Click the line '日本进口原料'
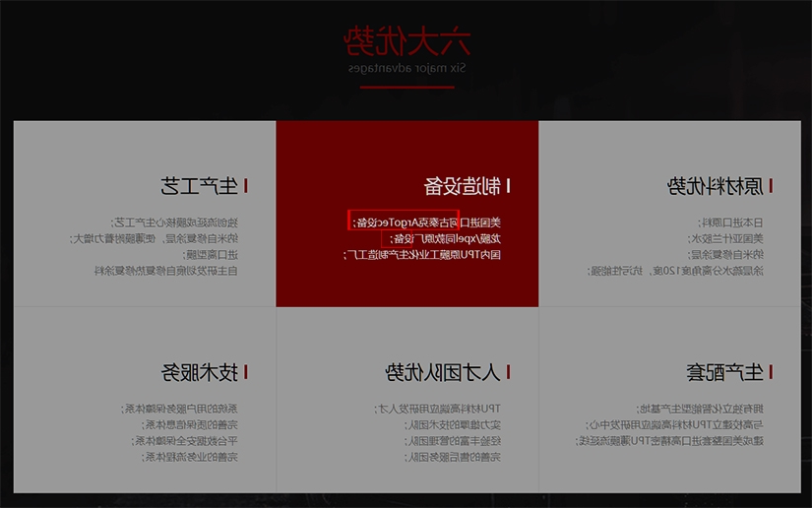The height and width of the screenshot is (508, 812). (730, 222)
